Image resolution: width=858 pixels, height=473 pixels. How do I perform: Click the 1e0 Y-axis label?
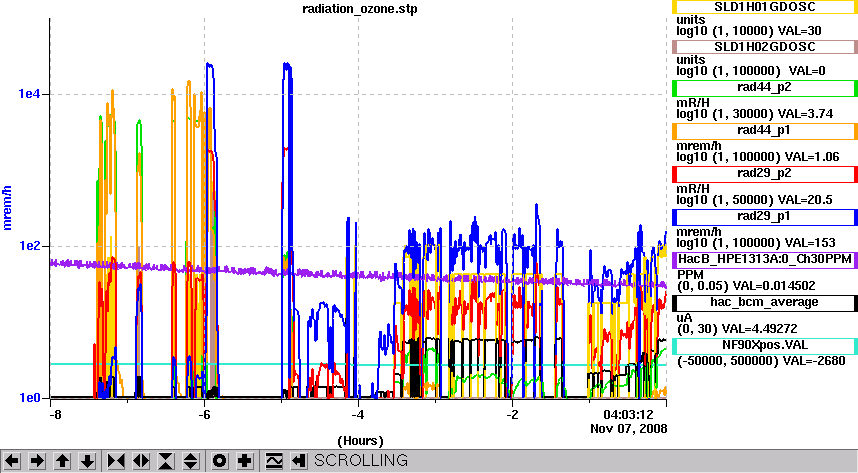coord(30,398)
